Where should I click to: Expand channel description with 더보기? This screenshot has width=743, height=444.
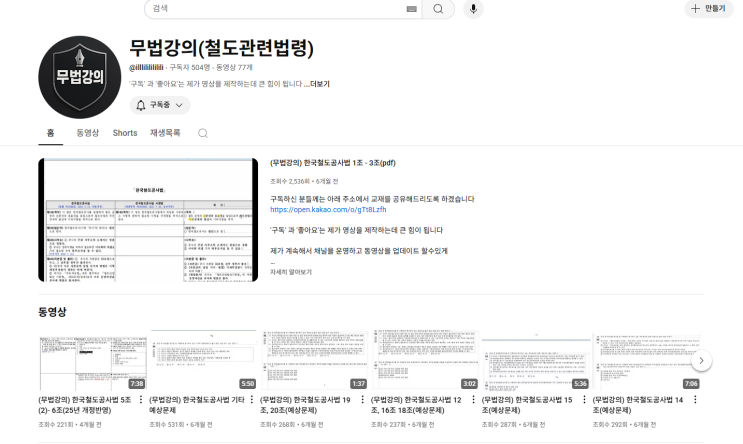click(319, 84)
